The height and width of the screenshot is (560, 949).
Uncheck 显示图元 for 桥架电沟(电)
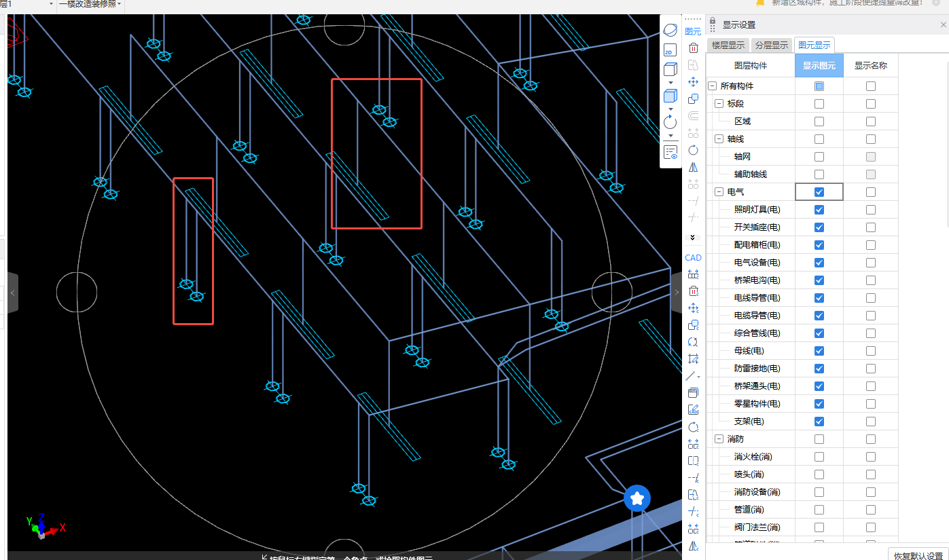(x=819, y=280)
